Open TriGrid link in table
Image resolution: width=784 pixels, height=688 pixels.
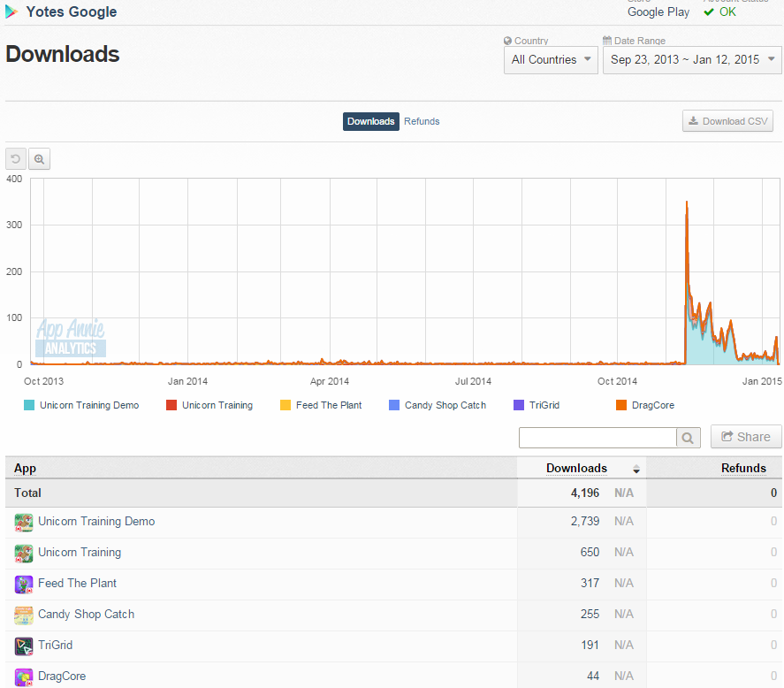pyautogui.click(x=56, y=646)
